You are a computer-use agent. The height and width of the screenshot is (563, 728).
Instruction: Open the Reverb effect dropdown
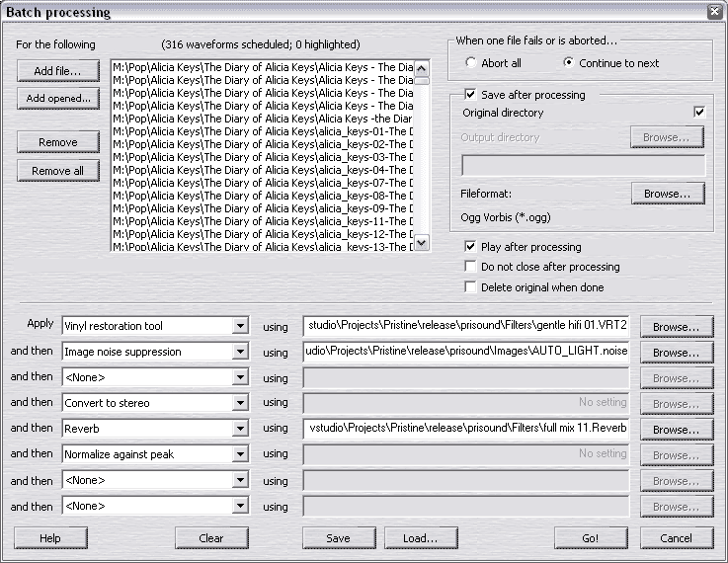(240, 429)
